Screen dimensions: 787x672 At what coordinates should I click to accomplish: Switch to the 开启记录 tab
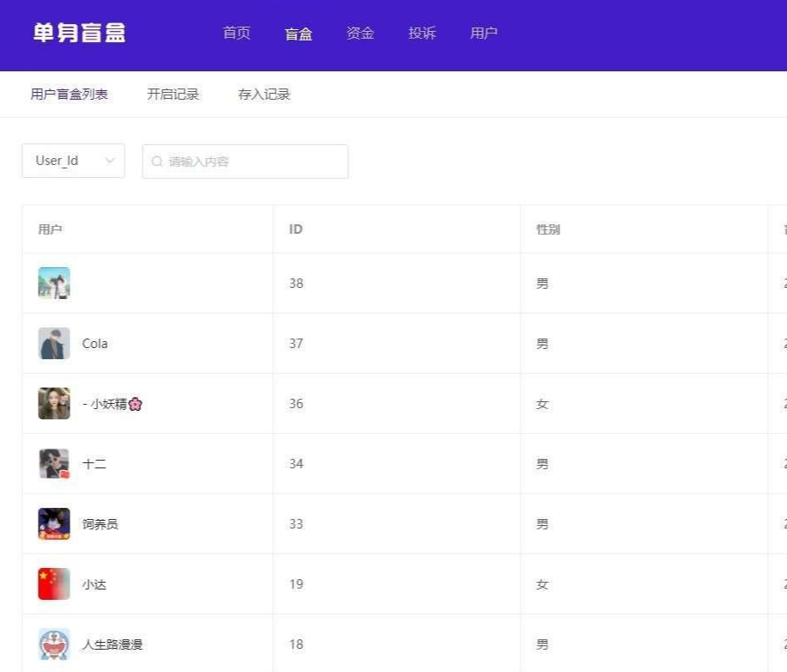point(174,94)
